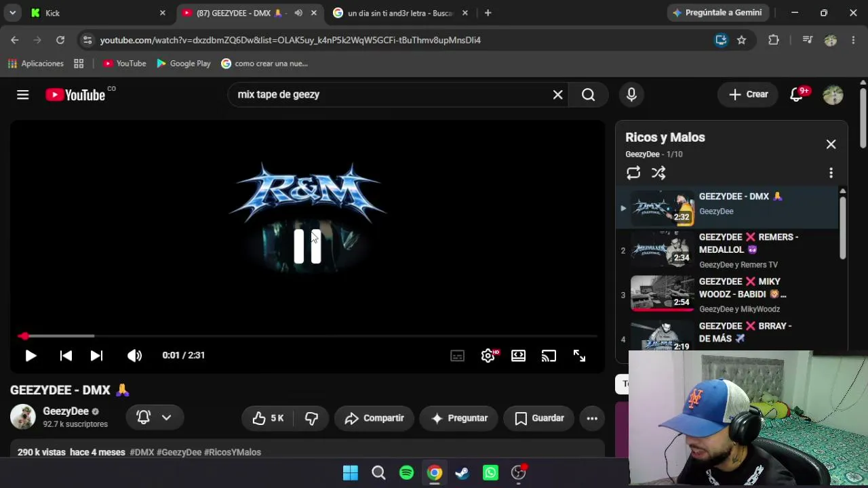The height and width of the screenshot is (488, 868).
Task: Open the #RicosYMalos hashtag link
Action: (233, 452)
